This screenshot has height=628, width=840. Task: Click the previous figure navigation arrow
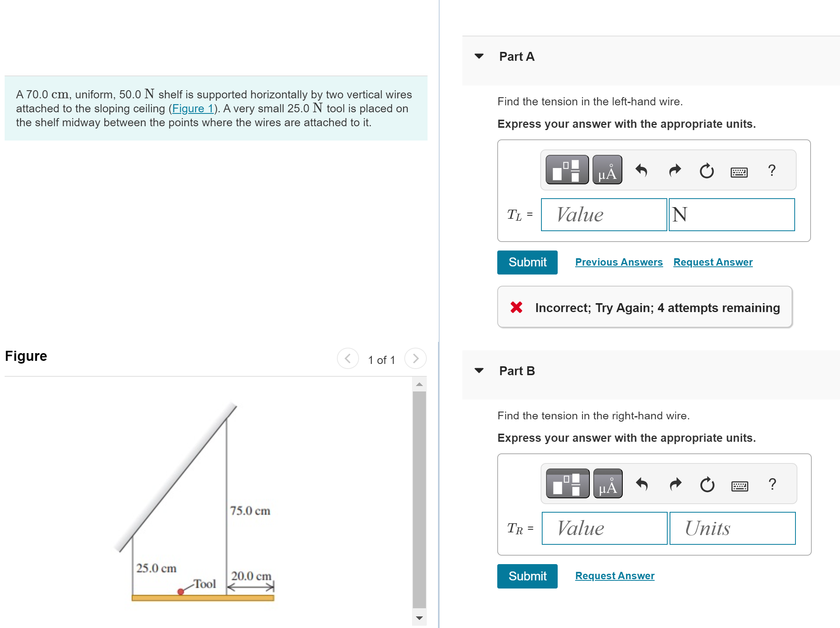[x=347, y=359]
